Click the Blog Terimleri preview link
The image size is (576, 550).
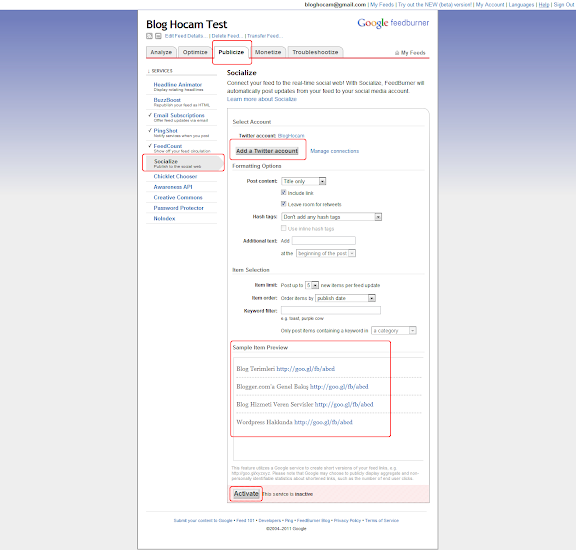point(306,369)
